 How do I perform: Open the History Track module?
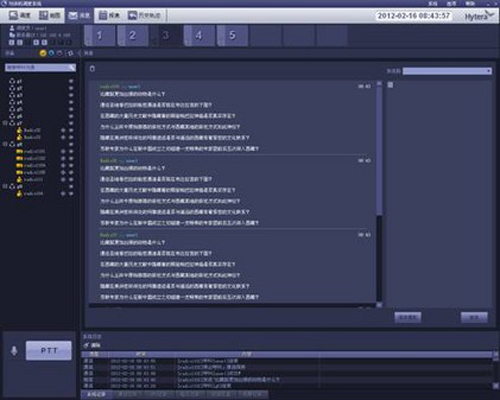pyautogui.click(x=144, y=15)
